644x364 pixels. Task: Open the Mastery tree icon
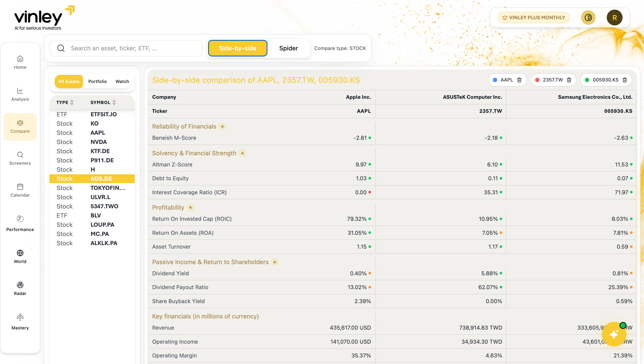20,317
